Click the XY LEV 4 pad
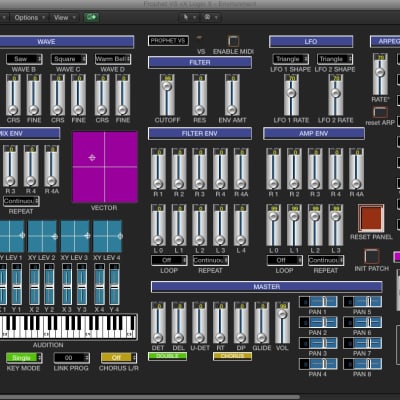This screenshot has height=400, width=400. click(x=108, y=236)
